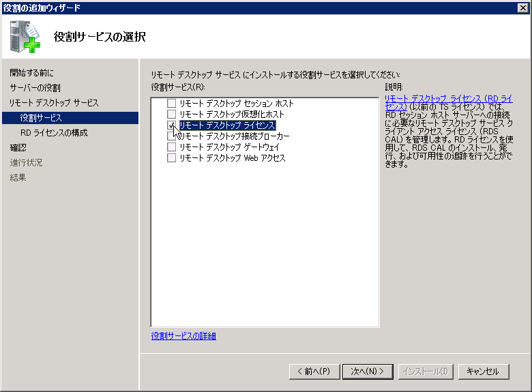Click the キャンセル button
532x392 pixels.
(484, 372)
